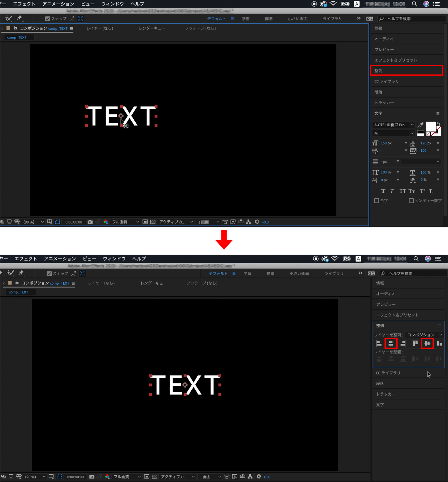The image size is (448, 482).
Task: Toggle composition lock icon in upper screenshot tab
Action: (15, 28)
